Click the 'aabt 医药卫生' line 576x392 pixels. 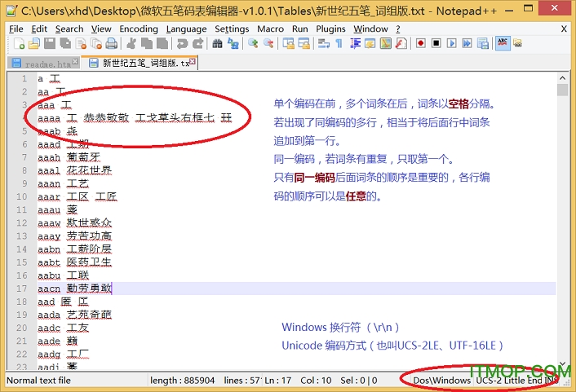click(x=74, y=262)
